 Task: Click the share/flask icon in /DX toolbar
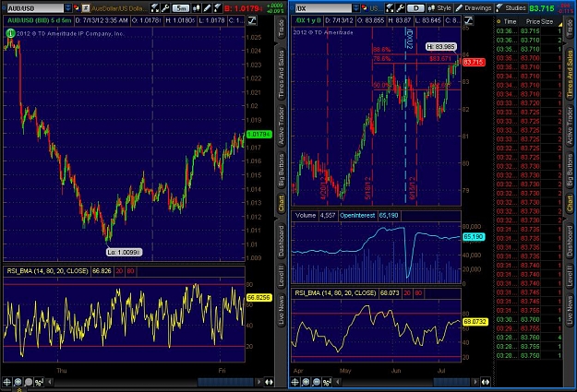tap(391, 7)
